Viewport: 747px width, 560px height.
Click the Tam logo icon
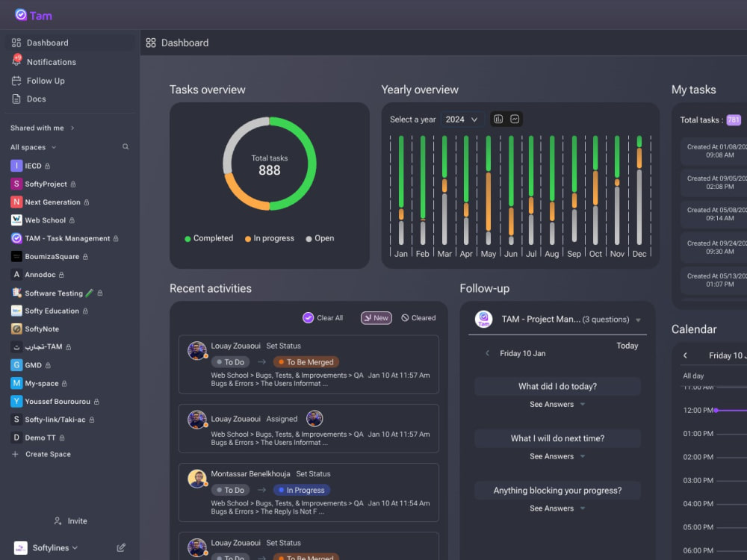coord(20,15)
